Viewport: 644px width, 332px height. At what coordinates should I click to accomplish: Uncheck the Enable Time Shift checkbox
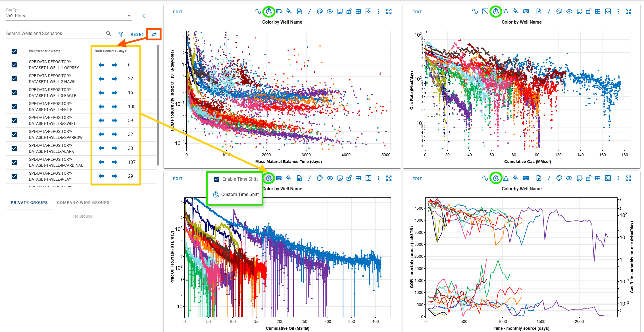(x=217, y=179)
